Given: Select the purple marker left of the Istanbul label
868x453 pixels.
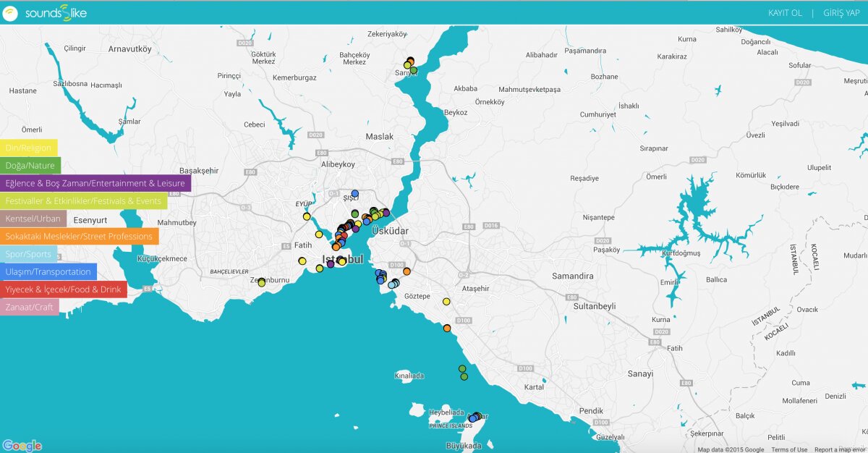Looking at the screenshot, I should coord(331,264).
